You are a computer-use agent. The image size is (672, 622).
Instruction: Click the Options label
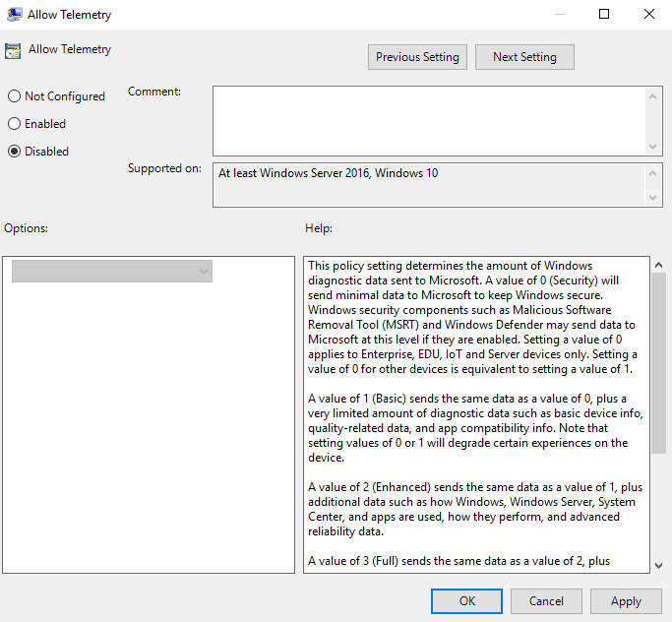pos(27,228)
